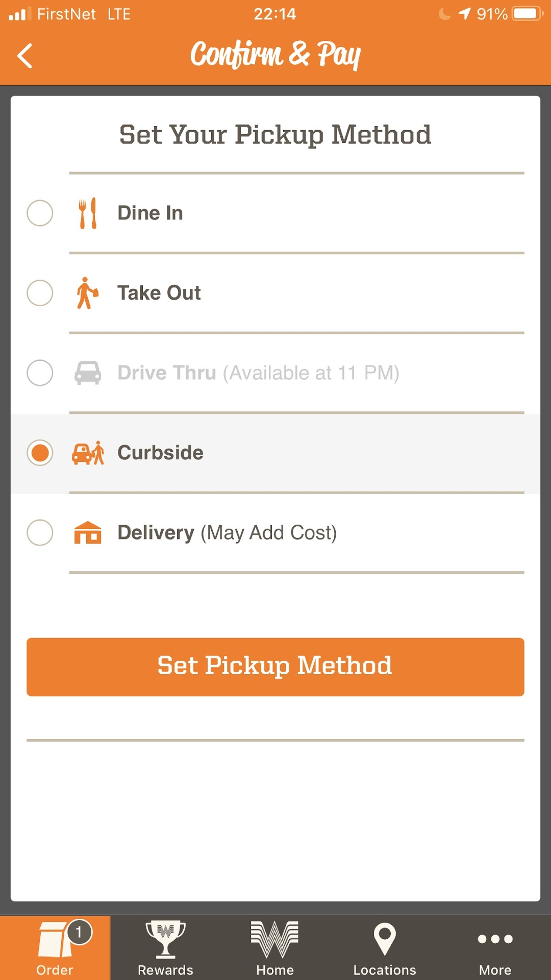Go to the Home tab

coord(275,947)
